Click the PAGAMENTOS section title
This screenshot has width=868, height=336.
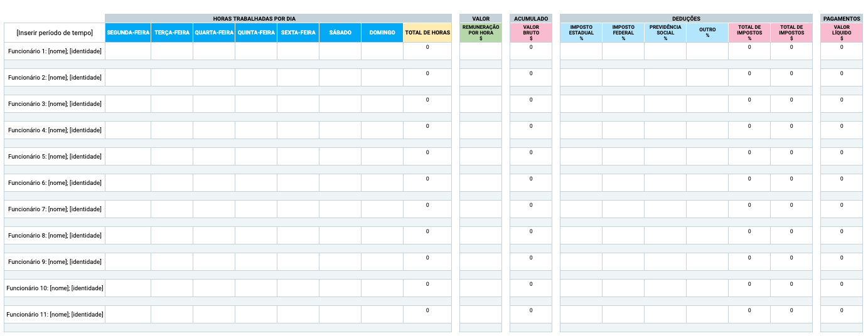(842, 19)
